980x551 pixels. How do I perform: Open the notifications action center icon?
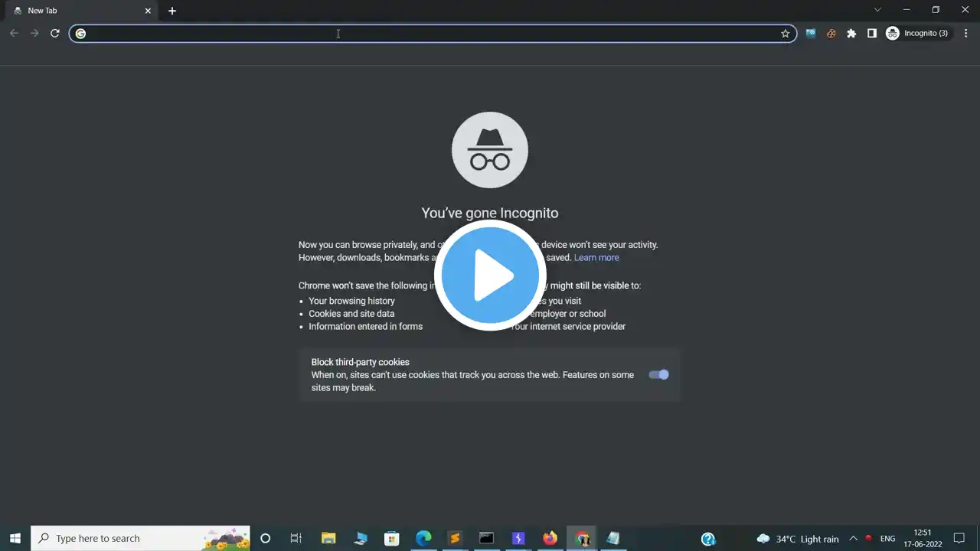coord(959,539)
